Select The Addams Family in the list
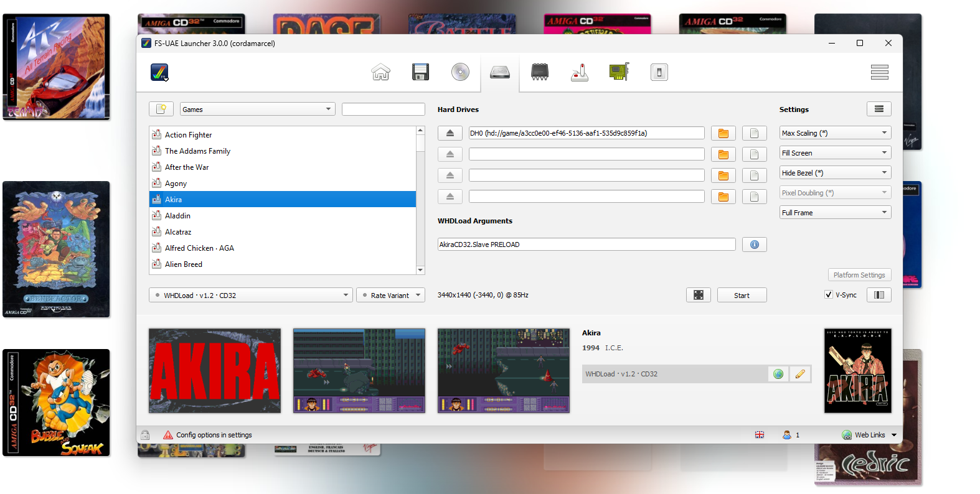The height and width of the screenshot is (494, 980). [282, 151]
